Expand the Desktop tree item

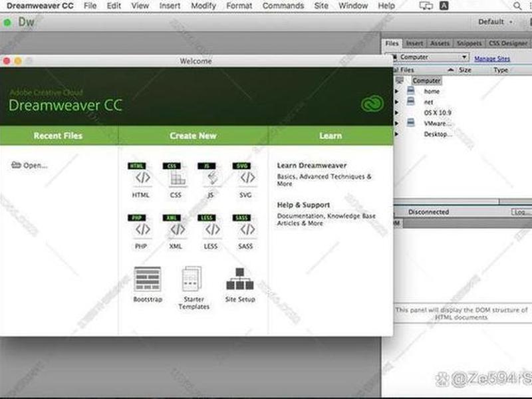click(396, 134)
